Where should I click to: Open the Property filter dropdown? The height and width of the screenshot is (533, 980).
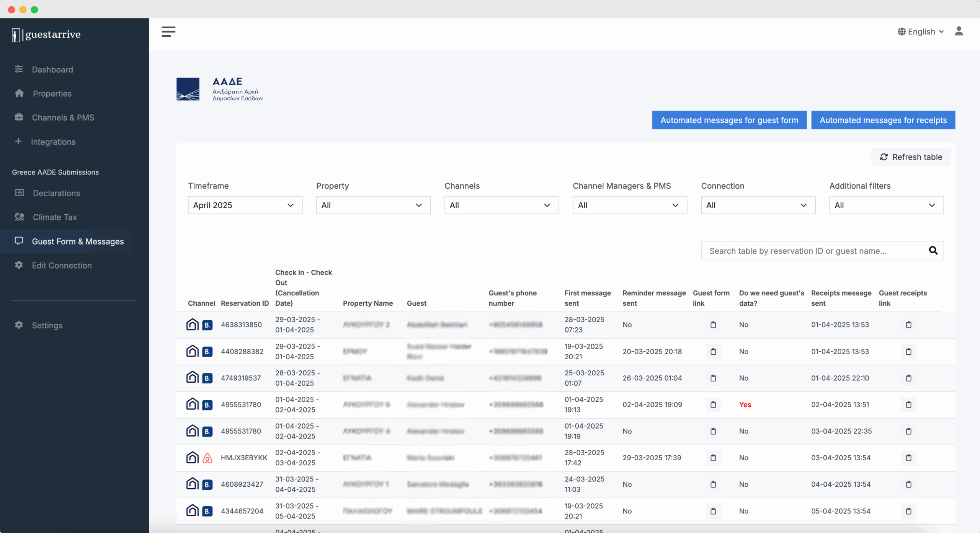click(373, 205)
